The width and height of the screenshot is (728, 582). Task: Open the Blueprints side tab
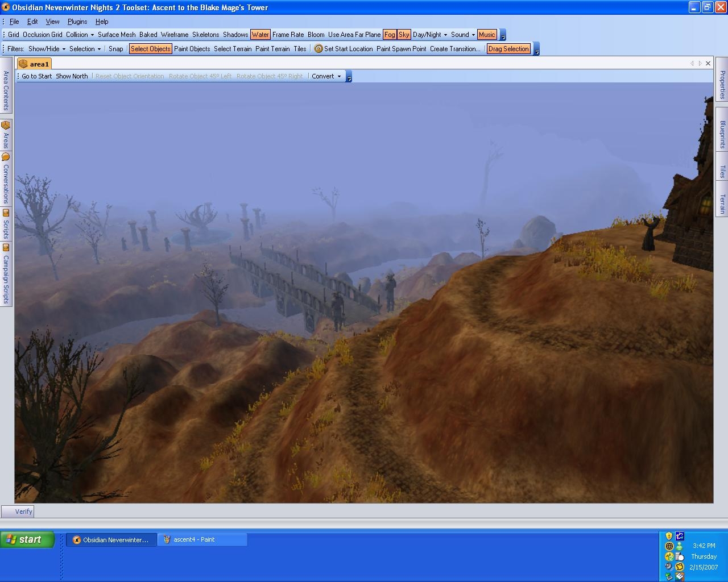coord(722,134)
